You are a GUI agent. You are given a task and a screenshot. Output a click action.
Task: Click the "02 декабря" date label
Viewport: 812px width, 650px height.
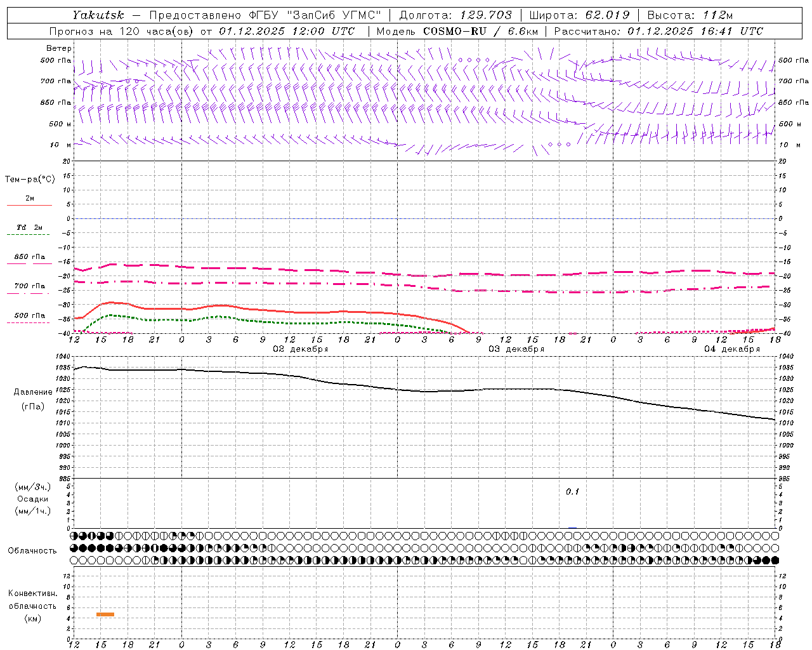(x=301, y=349)
